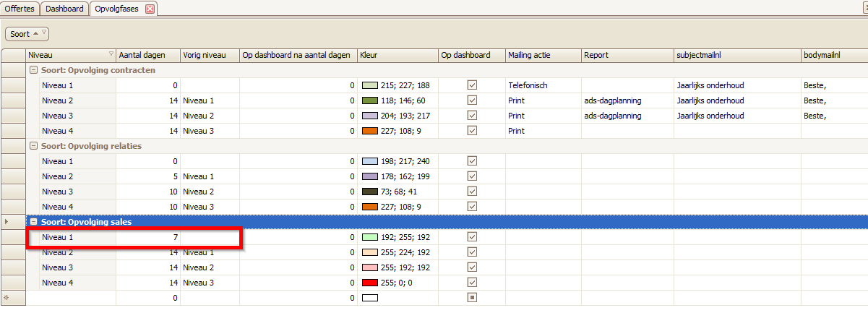
Task: Click the current row arrow indicator
Action: tap(7, 222)
